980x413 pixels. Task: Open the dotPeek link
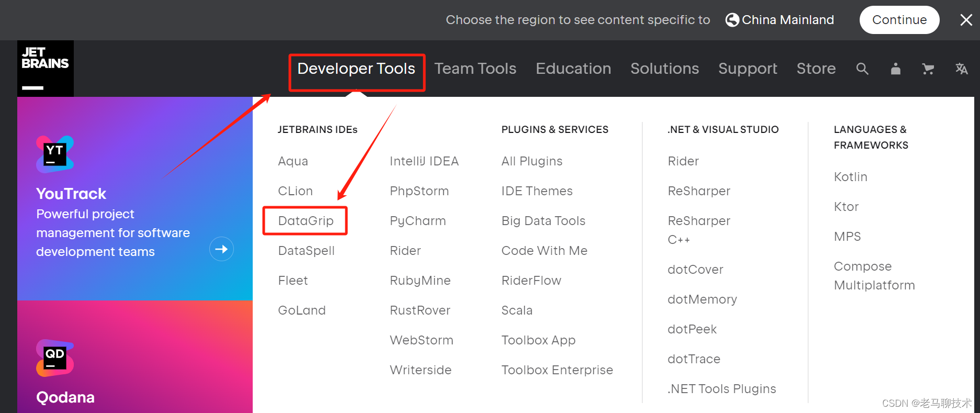[x=692, y=329]
